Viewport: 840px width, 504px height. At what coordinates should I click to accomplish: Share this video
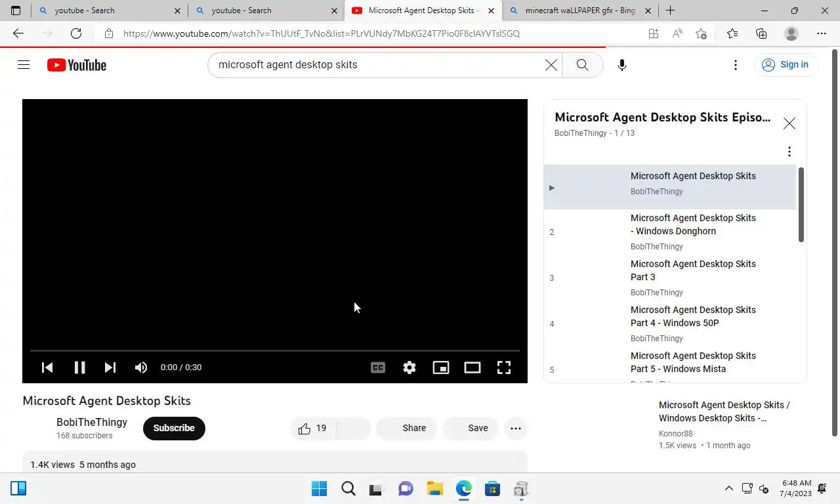(406, 429)
